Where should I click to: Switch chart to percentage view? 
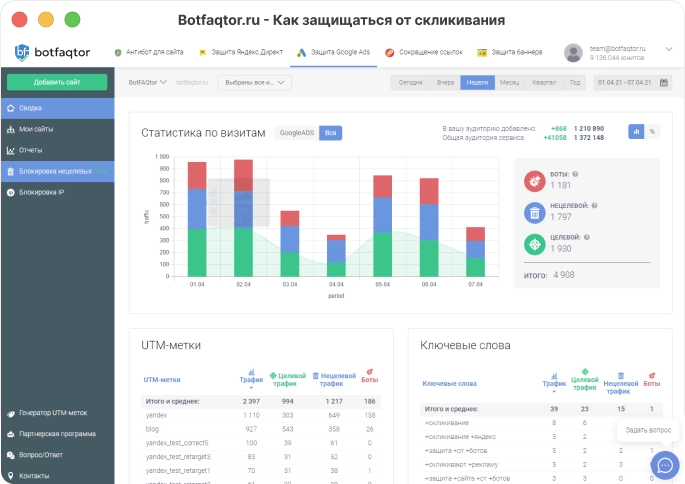tap(652, 131)
